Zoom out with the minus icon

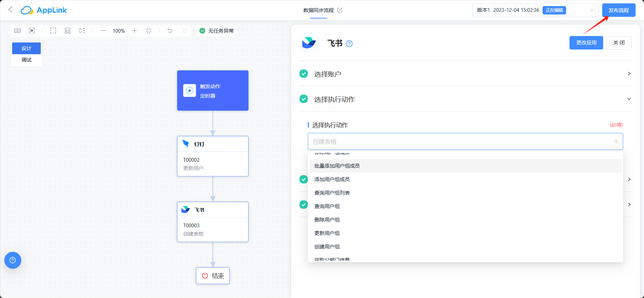pos(103,31)
